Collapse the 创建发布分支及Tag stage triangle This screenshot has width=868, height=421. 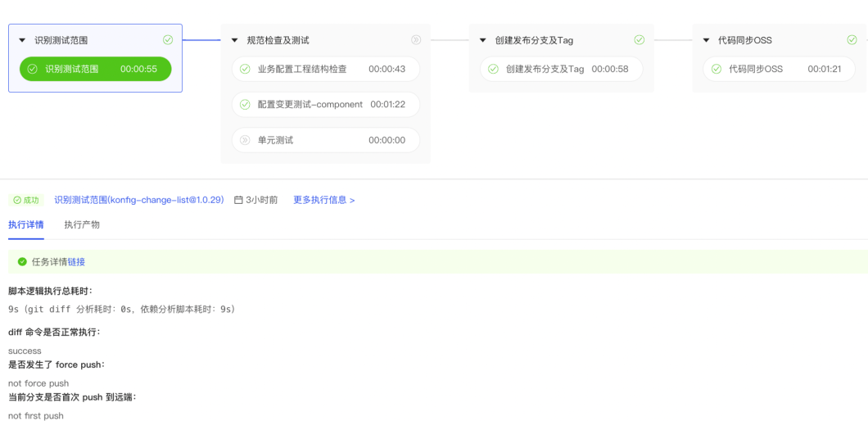pyautogui.click(x=482, y=40)
